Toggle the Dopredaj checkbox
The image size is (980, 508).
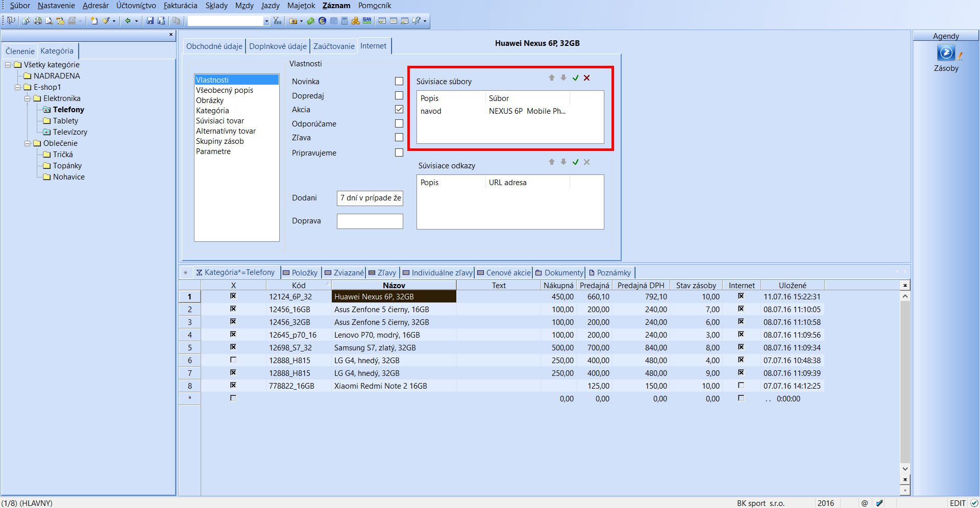[x=399, y=95]
